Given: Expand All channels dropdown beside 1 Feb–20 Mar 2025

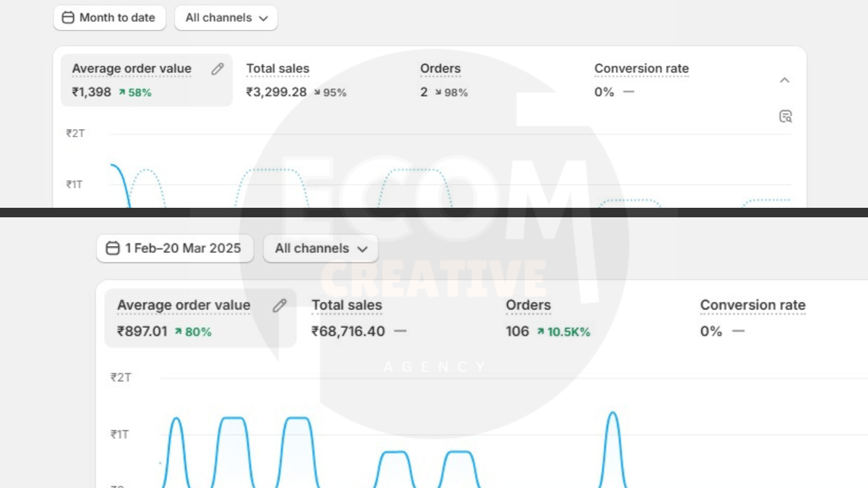Looking at the screenshot, I should [321, 248].
